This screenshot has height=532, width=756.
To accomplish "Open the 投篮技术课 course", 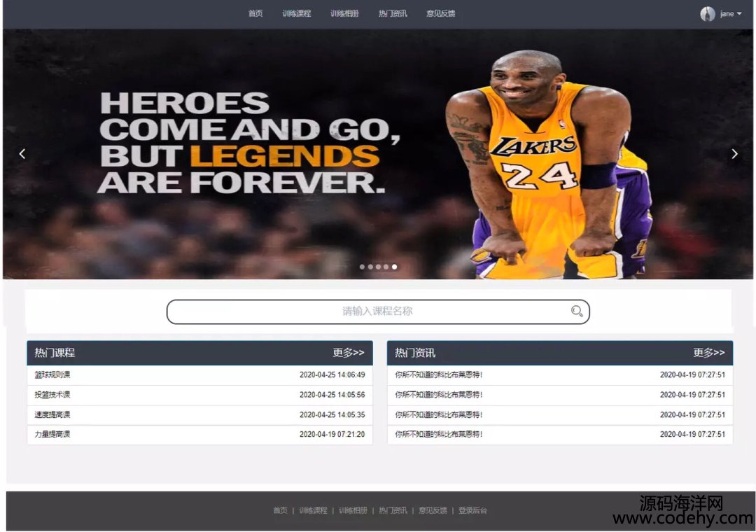I will (x=52, y=395).
